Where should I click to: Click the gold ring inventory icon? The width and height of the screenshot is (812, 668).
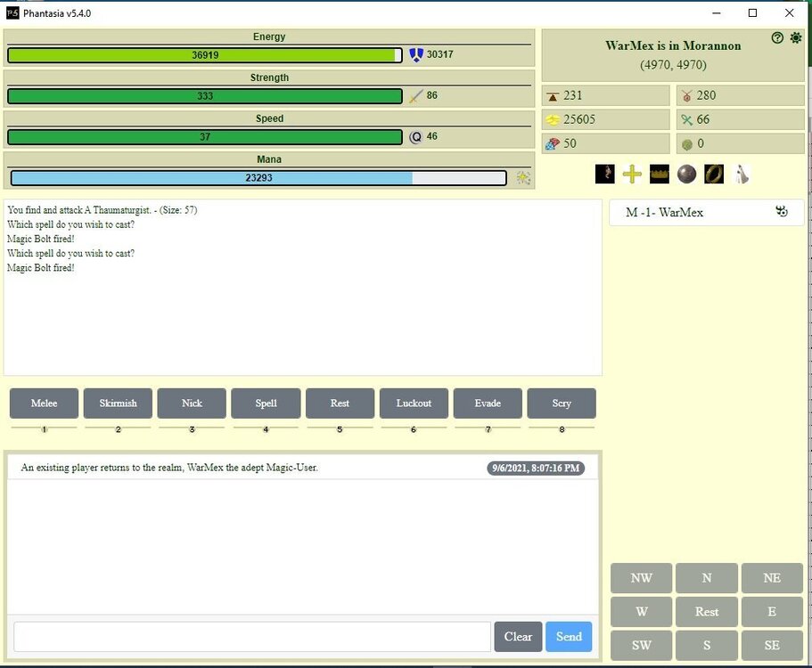pos(713,175)
